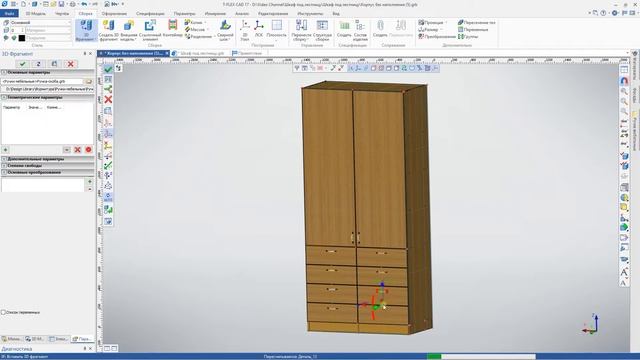Switch to the Чертёж ribbon tab
Screen dimensions: 640x360
click(62, 13)
